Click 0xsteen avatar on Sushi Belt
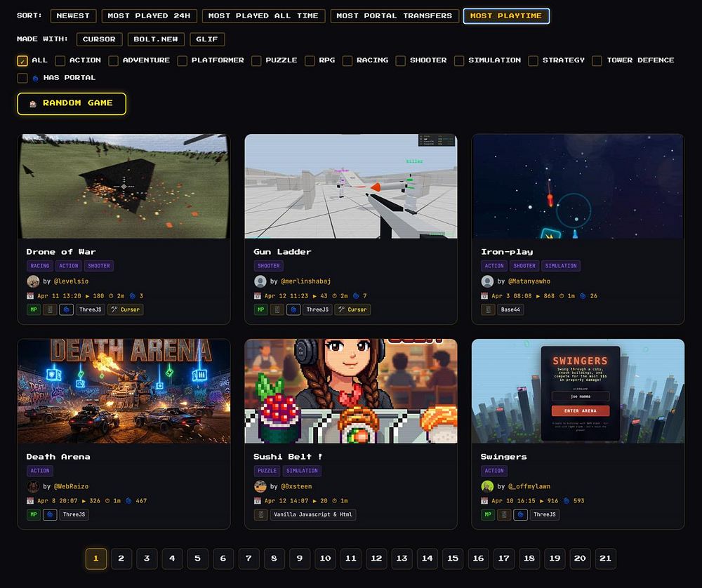 tap(260, 486)
